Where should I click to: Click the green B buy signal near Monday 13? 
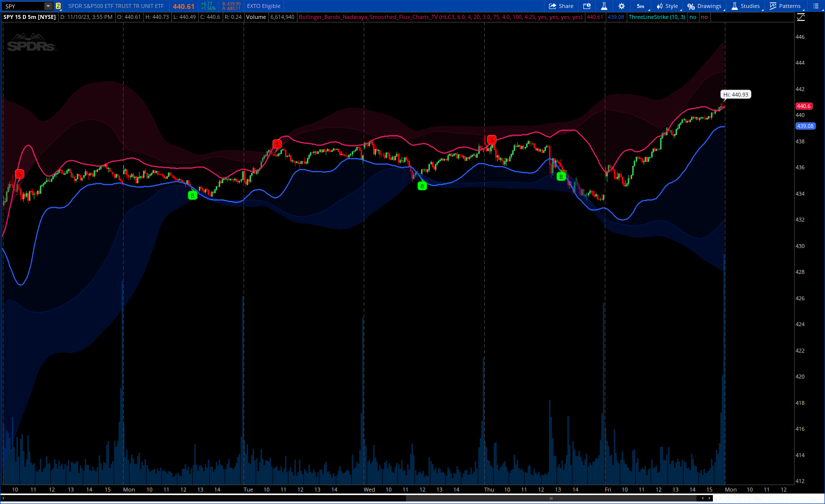[192, 196]
